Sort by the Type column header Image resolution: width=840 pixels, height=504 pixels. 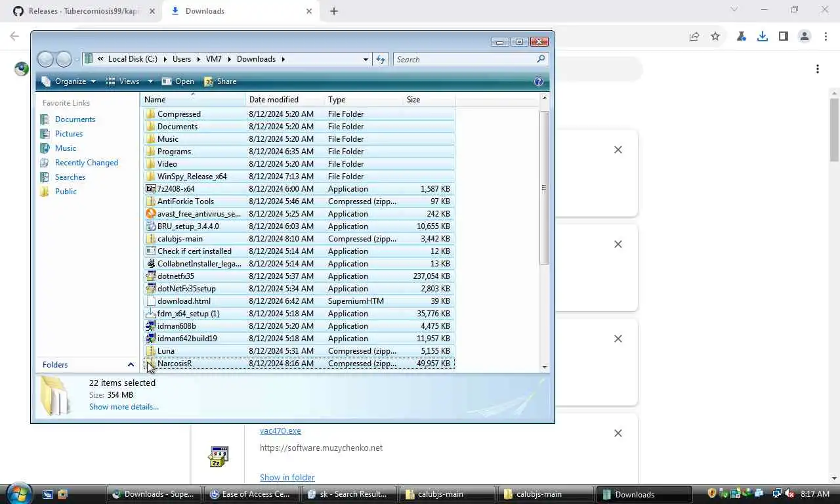(364, 100)
